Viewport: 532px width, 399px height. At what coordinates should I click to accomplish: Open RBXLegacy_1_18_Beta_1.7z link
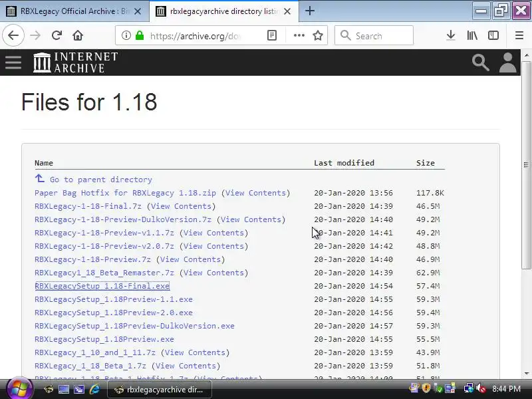coord(90,366)
